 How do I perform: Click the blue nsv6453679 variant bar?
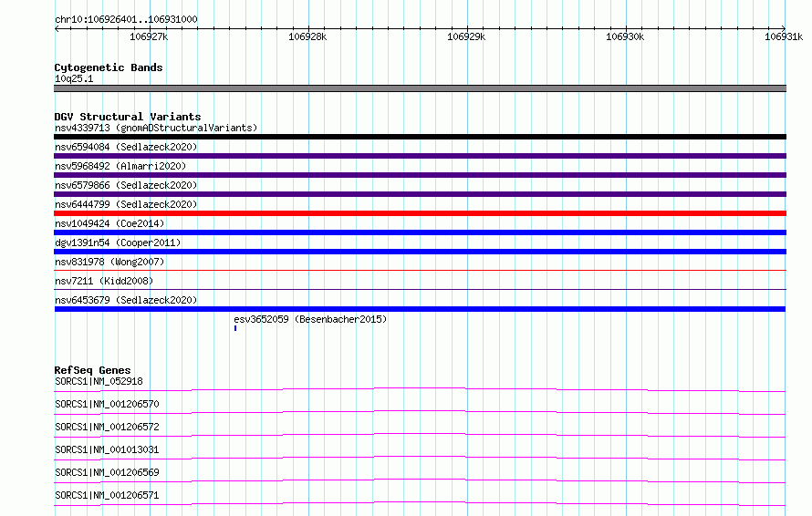point(420,309)
